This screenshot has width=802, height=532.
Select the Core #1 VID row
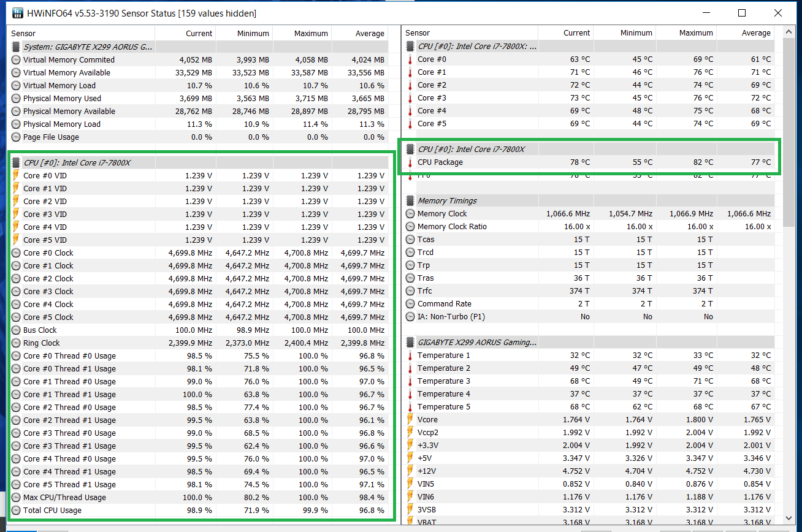[x=199, y=188]
